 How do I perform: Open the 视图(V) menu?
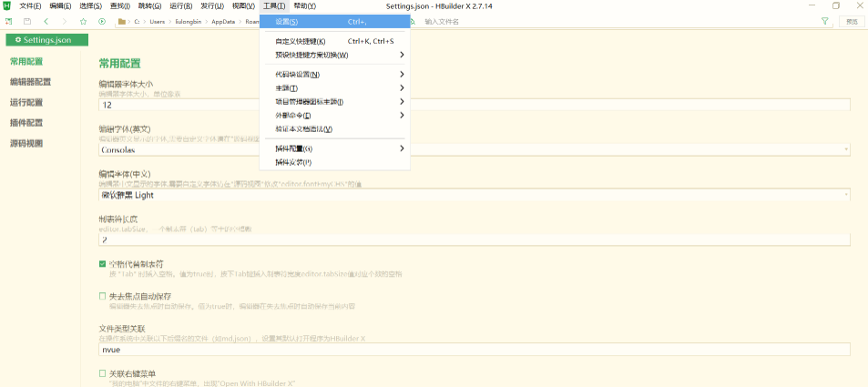point(243,6)
